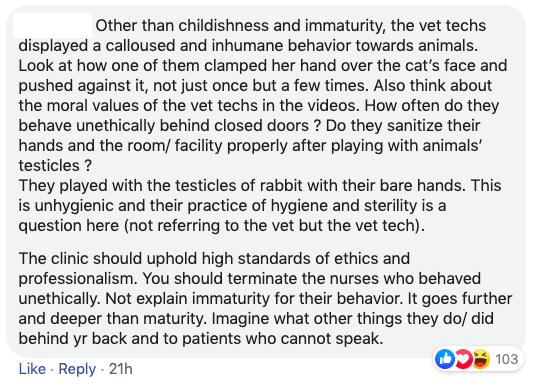Image resolution: width=552 pixels, height=390 pixels.
Task: Click the blue thumbs-up reaction icon
Action: tap(445, 359)
